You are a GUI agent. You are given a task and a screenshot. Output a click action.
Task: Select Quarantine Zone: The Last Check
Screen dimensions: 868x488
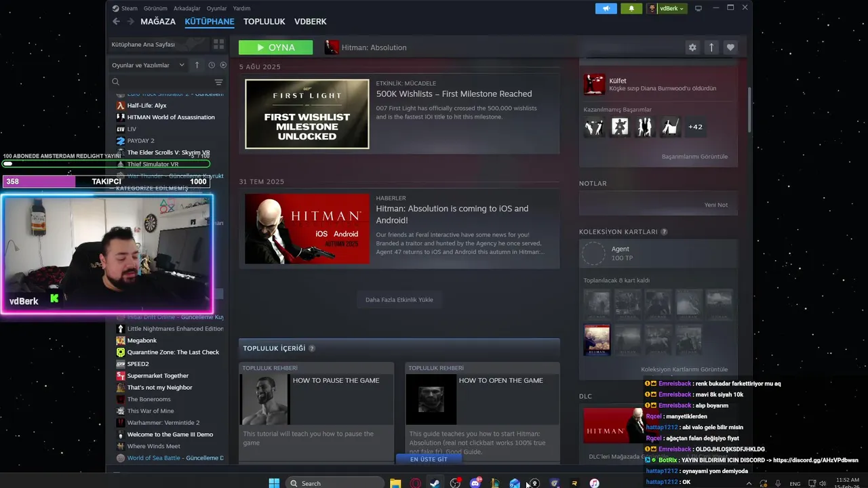[173, 352]
